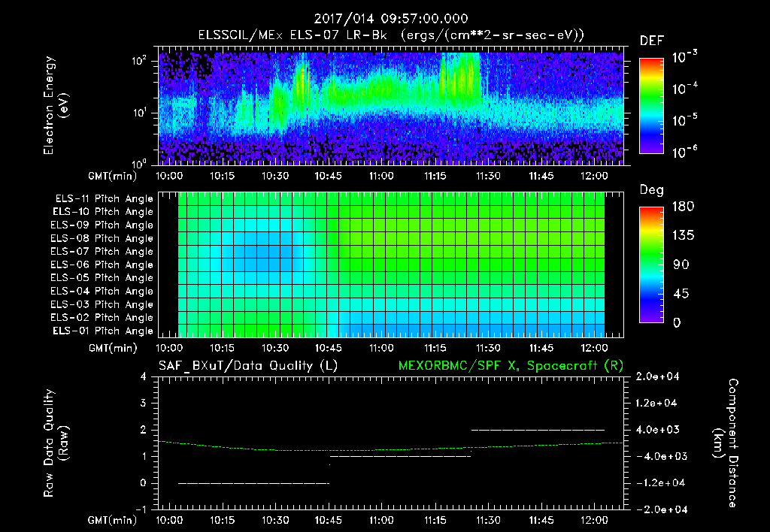The width and height of the screenshot is (770, 532).
Task: Click the Electron Energy (eV) axis label
Action: coord(56,105)
